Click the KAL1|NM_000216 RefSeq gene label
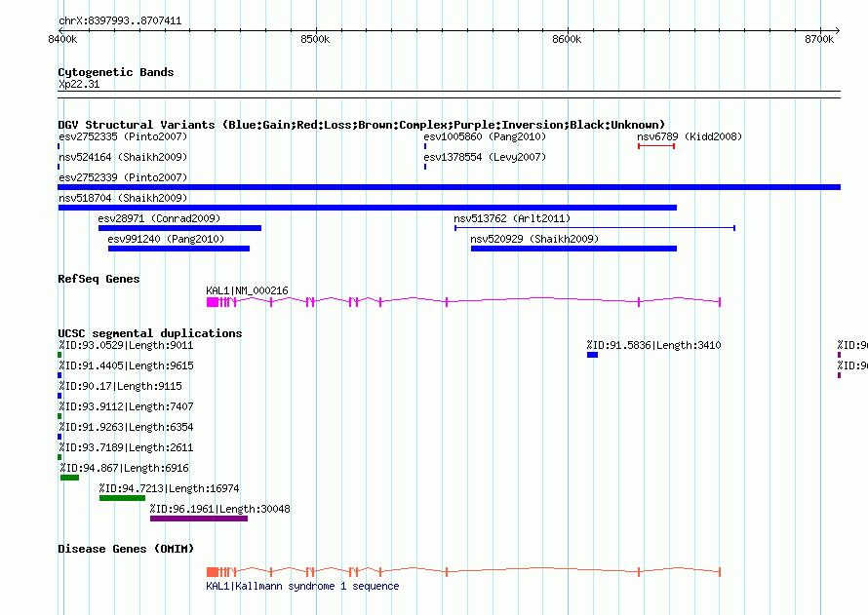The image size is (868, 615). (247, 290)
